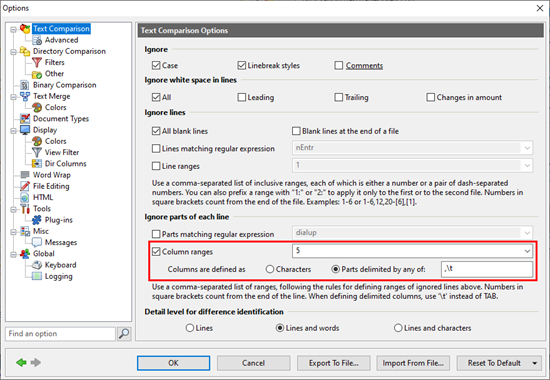This screenshot has width=550, height=380.
Task: Click the Keyboard settings icon
Action: click(x=37, y=265)
